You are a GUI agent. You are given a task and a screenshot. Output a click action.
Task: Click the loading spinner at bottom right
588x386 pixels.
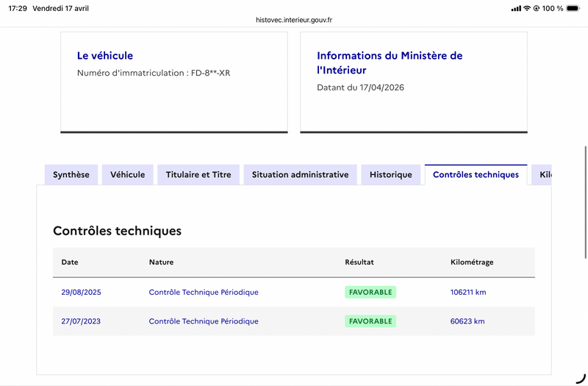pyautogui.click(x=579, y=378)
